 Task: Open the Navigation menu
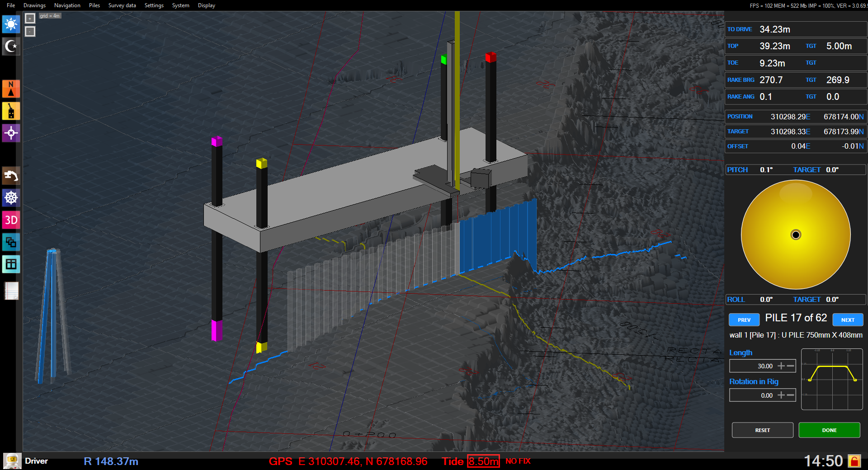(67, 5)
